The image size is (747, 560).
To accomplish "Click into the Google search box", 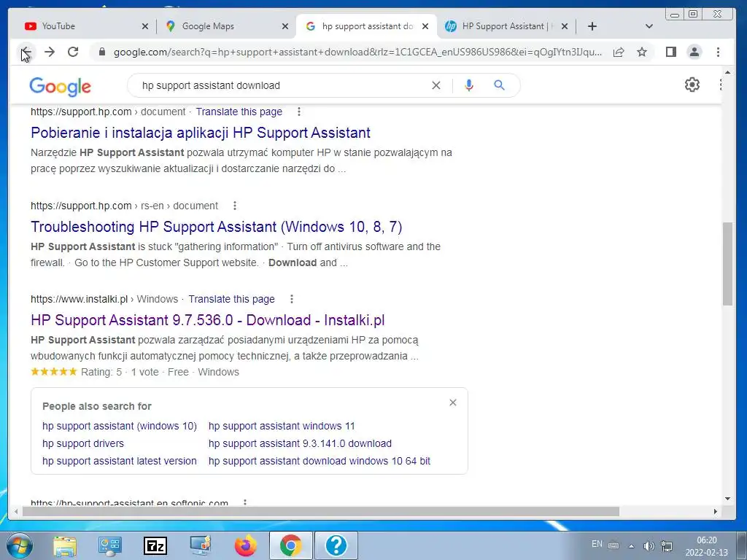I will (281, 86).
